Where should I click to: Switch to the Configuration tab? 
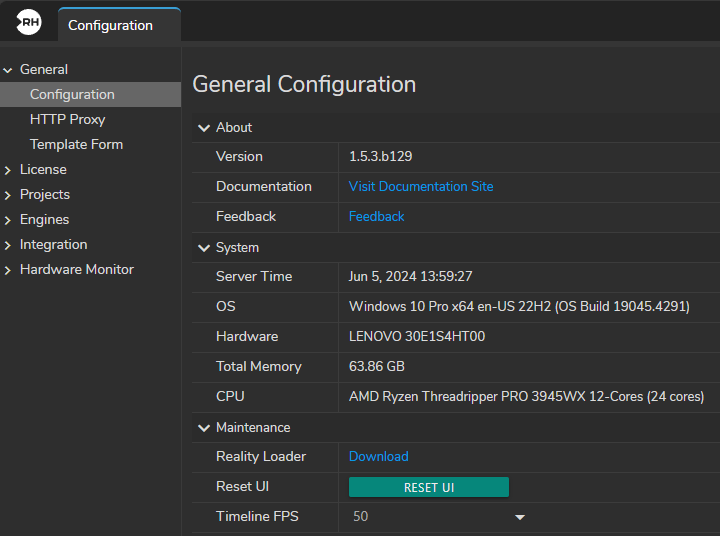110,25
